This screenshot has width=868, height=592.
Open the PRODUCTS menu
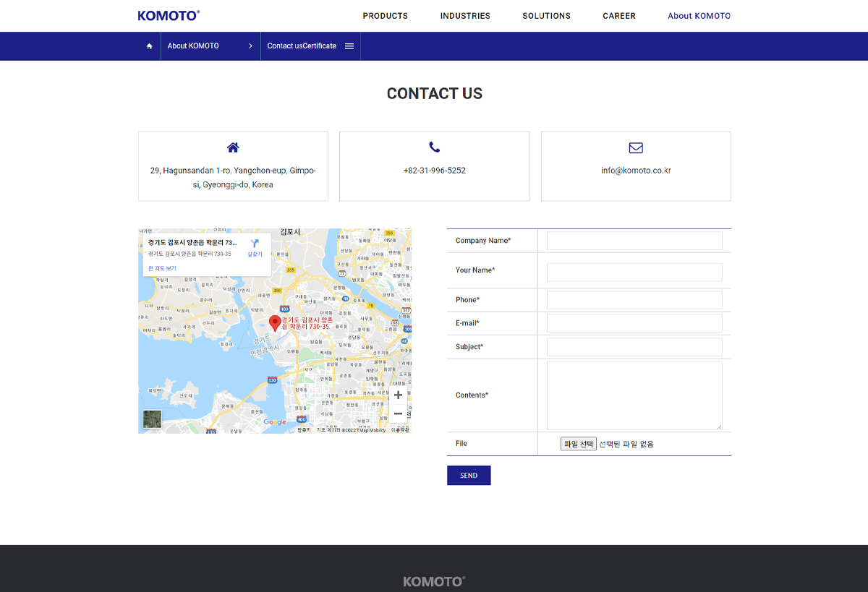(x=385, y=16)
